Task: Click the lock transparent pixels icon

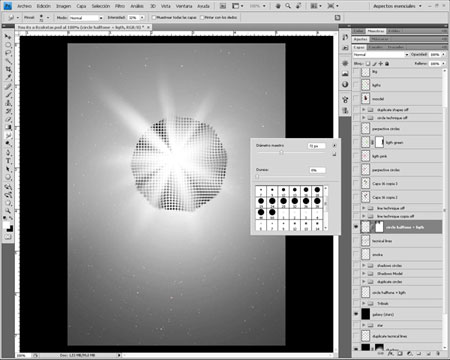Action: [368, 63]
